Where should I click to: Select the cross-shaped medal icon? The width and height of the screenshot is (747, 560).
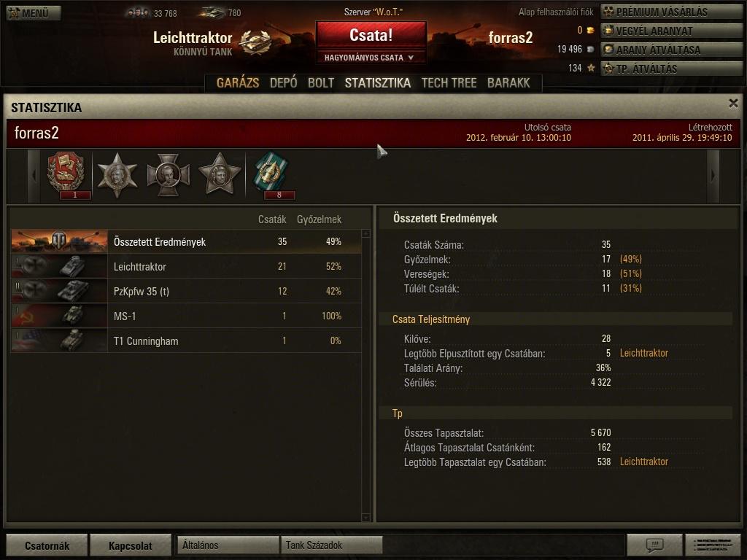point(169,174)
